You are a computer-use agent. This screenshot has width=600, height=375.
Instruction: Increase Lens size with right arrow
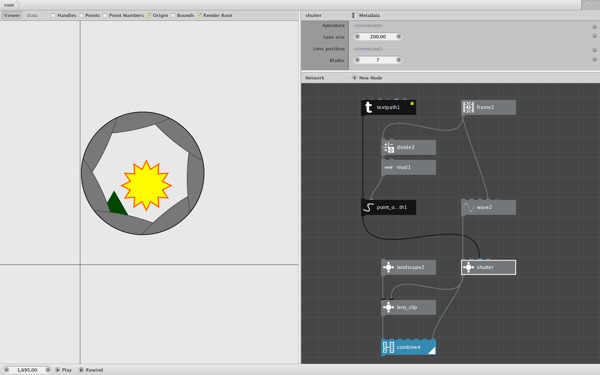coord(398,37)
